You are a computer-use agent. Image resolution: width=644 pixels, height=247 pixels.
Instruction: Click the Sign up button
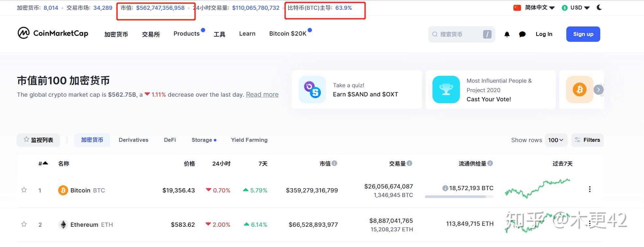tap(583, 34)
